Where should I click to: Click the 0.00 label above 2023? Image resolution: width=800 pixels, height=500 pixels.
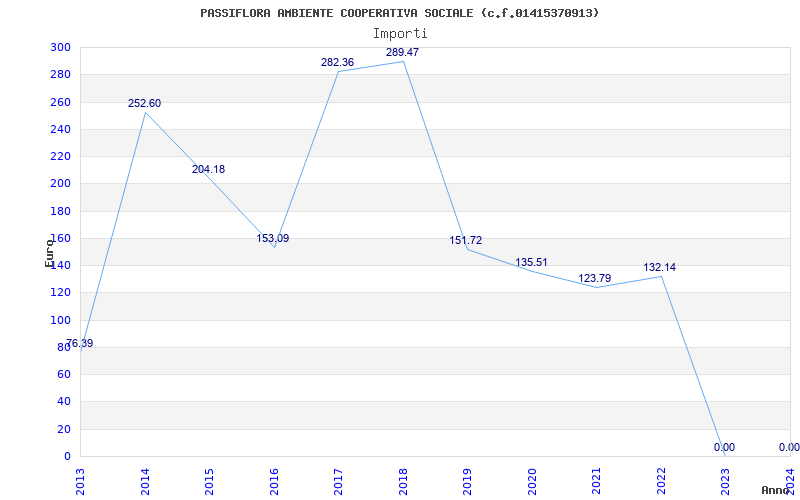click(x=724, y=447)
